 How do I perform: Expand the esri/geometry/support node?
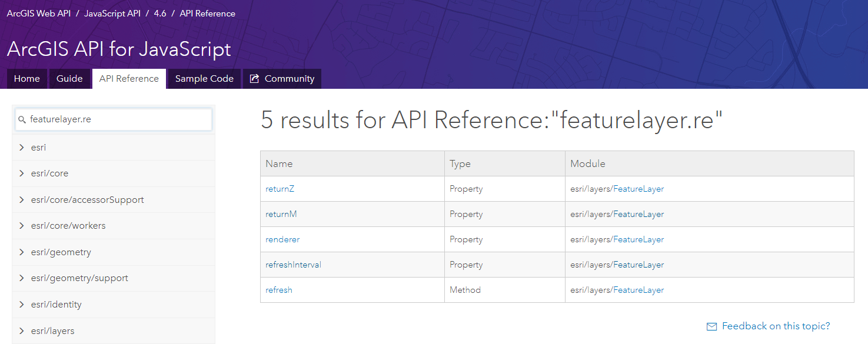[x=22, y=278]
